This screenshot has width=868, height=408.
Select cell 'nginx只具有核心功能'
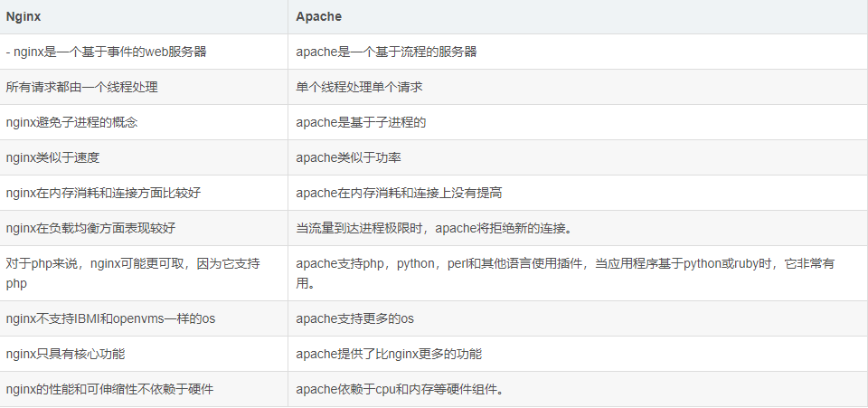tap(144, 354)
